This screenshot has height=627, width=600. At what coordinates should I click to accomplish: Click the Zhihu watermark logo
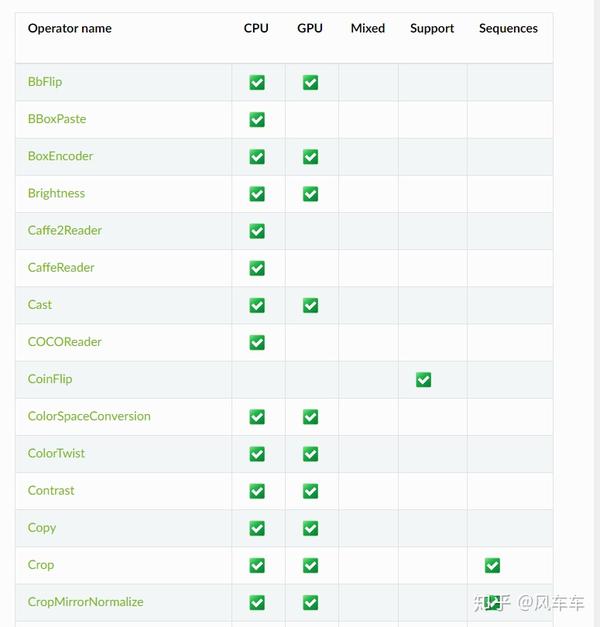pyautogui.click(x=490, y=603)
